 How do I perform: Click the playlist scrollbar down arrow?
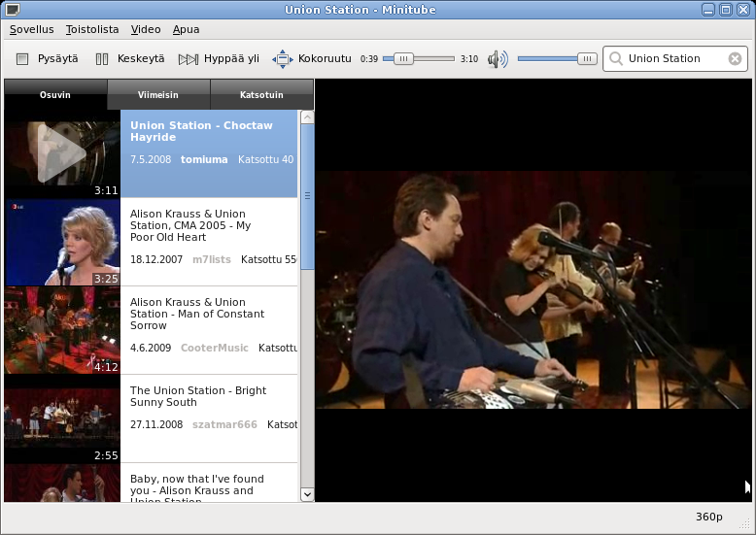[307, 494]
